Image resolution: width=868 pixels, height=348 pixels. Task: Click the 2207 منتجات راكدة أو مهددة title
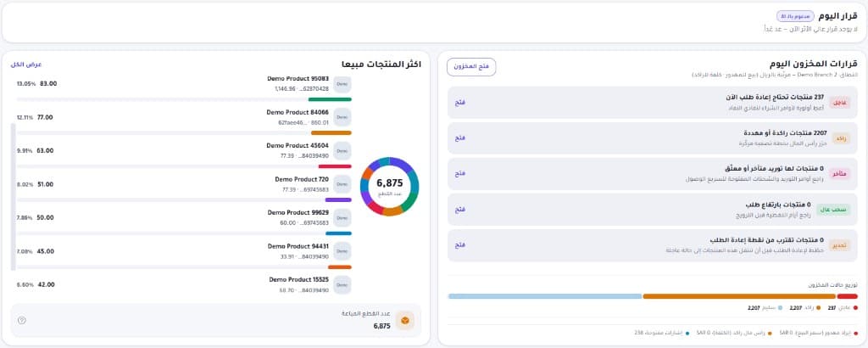pos(784,133)
